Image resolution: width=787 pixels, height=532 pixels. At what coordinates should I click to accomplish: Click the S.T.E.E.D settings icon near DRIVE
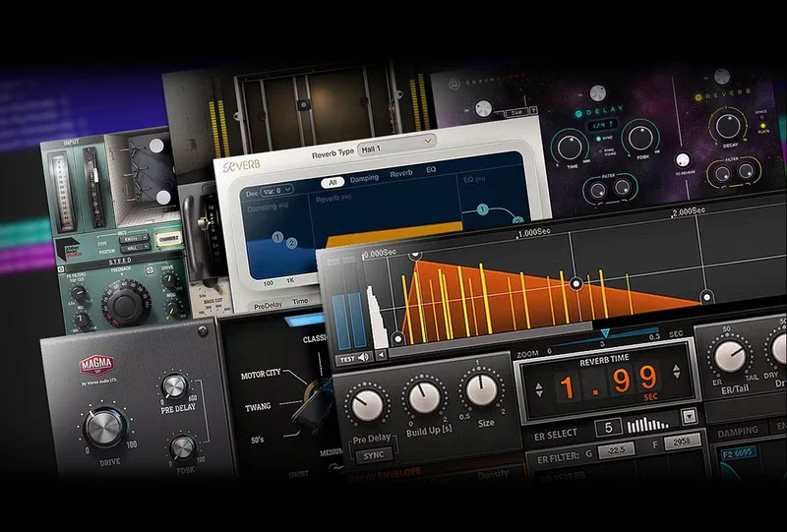pos(151,270)
